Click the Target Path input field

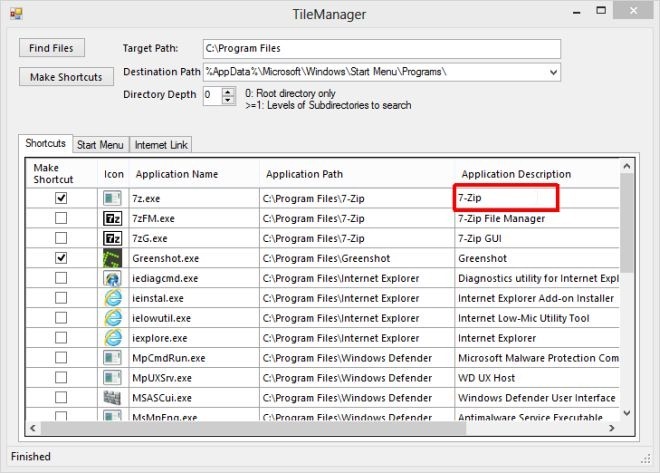[x=382, y=49]
